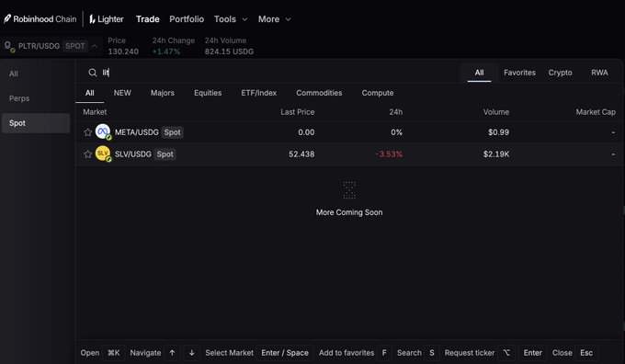Switch to the RWA filter

pyautogui.click(x=599, y=73)
